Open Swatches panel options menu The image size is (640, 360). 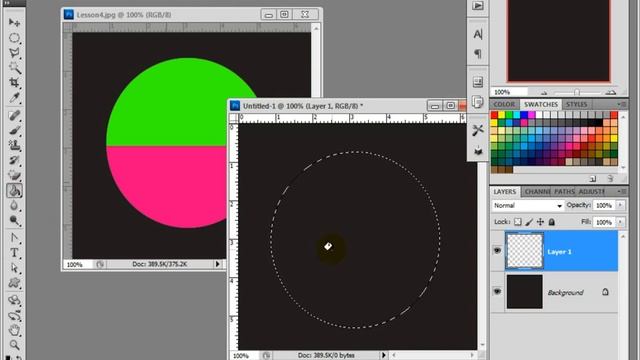622,104
